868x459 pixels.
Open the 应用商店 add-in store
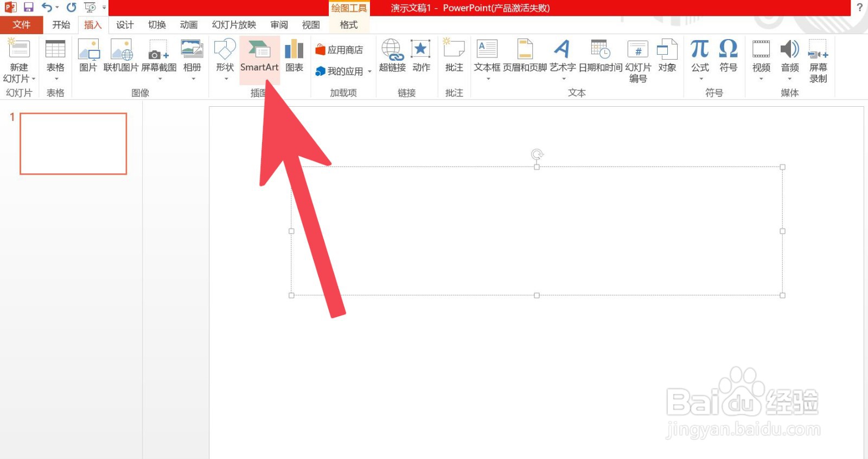[x=339, y=50]
